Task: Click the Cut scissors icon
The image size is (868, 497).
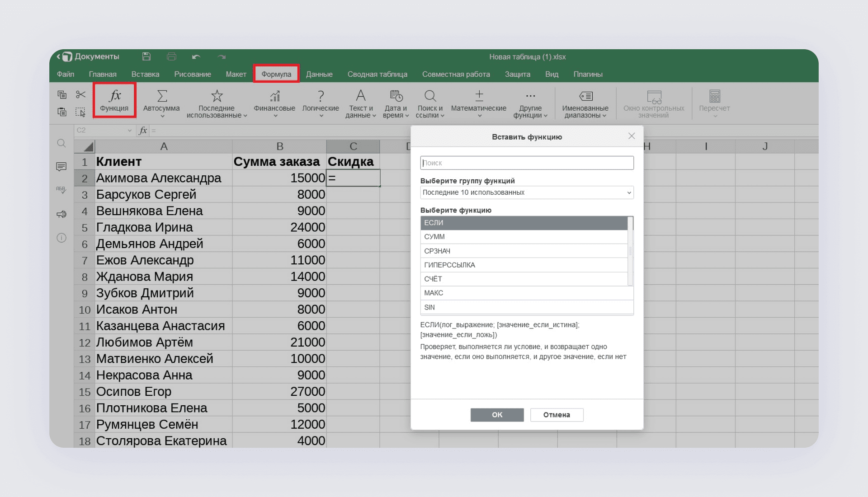Action: click(x=81, y=94)
